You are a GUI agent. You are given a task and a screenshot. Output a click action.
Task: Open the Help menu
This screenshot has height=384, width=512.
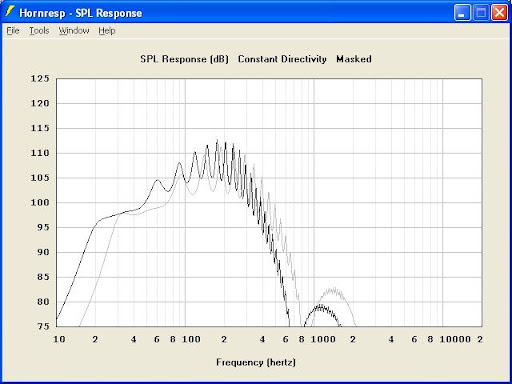(107, 31)
